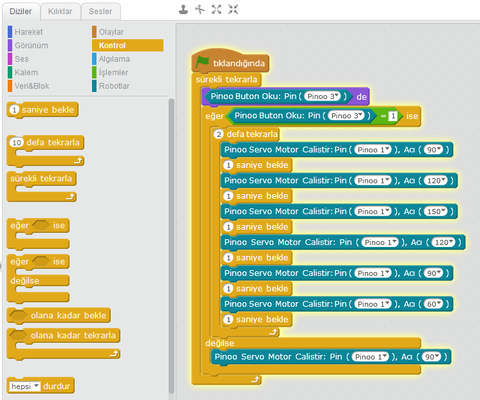Open Pinoo 3 pin dropdown in eğer condition
480x400 pixels.
pos(346,116)
